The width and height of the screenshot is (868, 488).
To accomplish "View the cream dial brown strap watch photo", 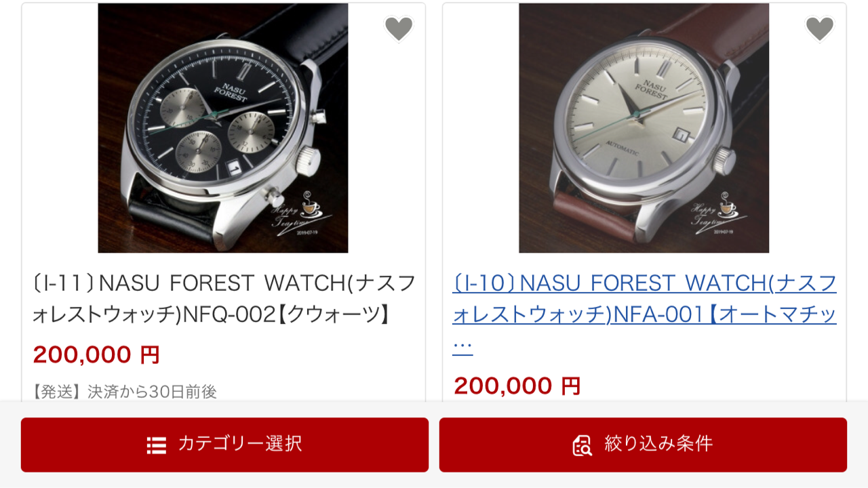I will (644, 128).
